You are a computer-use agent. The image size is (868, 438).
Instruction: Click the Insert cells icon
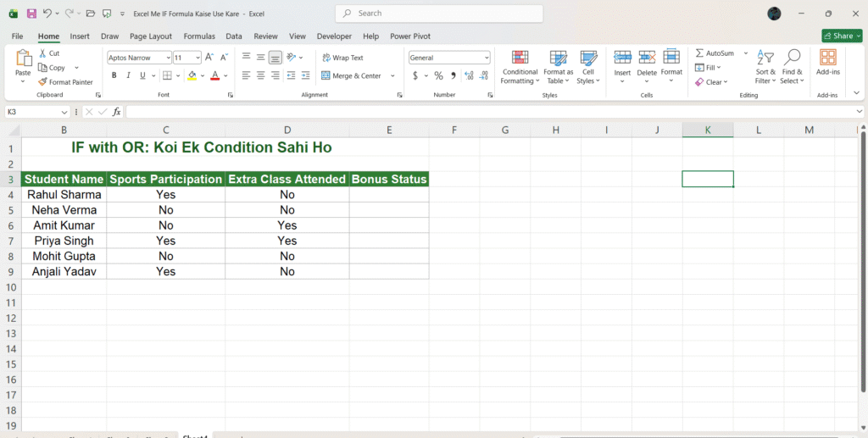622,57
